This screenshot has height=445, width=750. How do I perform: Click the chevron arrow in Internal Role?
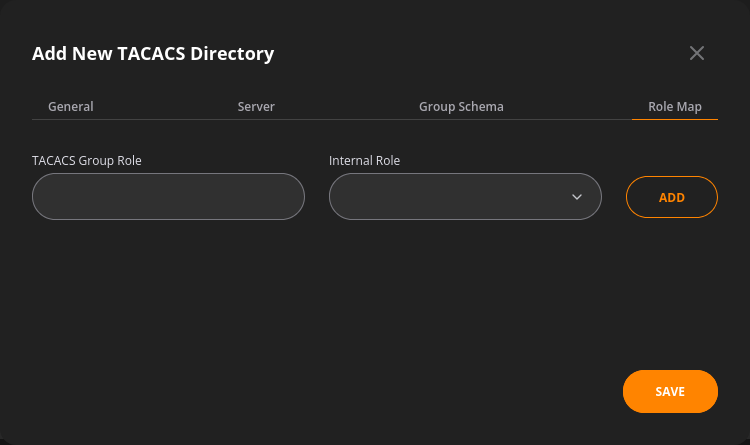(577, 197)
